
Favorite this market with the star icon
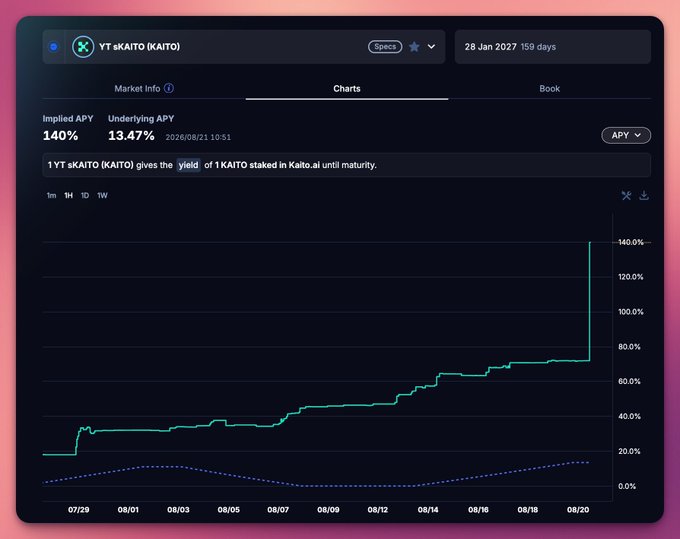414,47
